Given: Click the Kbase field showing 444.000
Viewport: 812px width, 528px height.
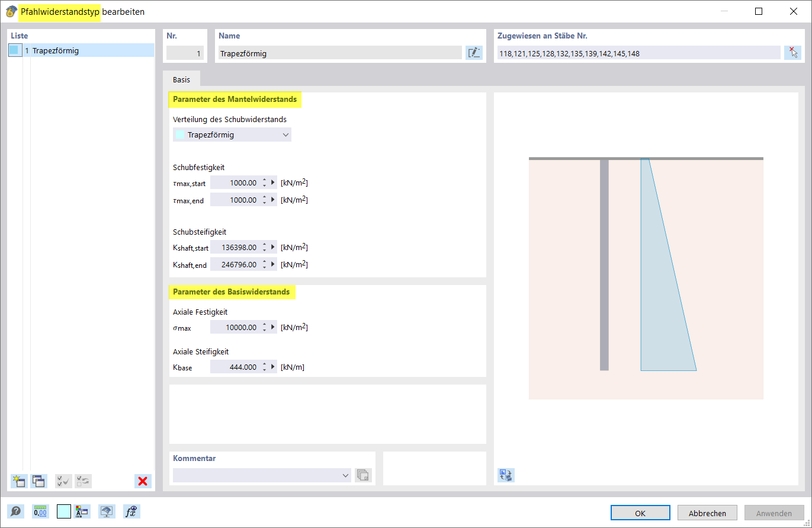Looking at the screenshot, I should coord(235,367).
